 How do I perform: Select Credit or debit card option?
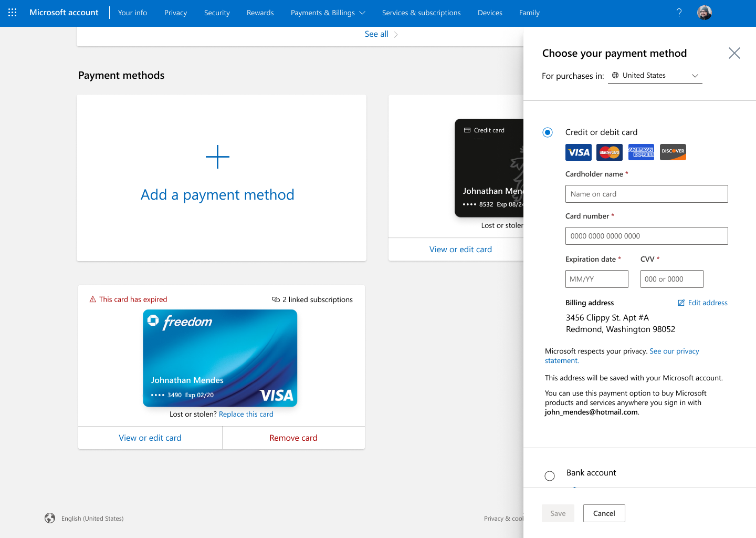pos(548,132)
